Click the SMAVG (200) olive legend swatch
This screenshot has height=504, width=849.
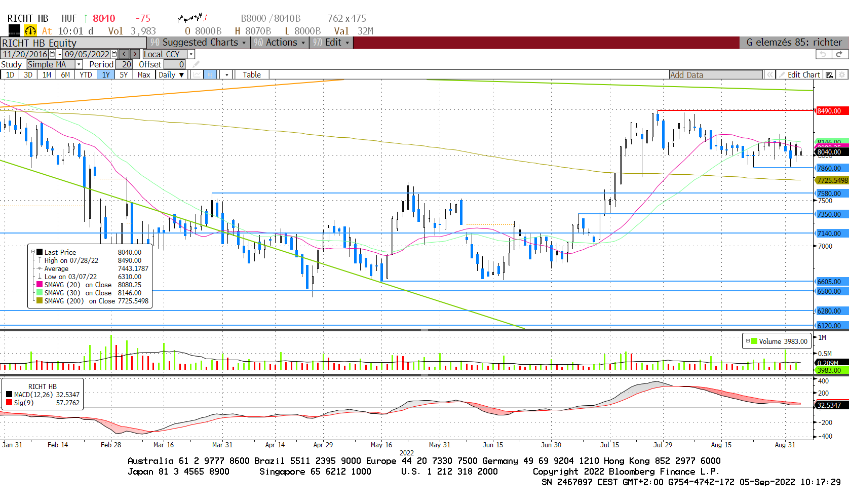[40, 300]
